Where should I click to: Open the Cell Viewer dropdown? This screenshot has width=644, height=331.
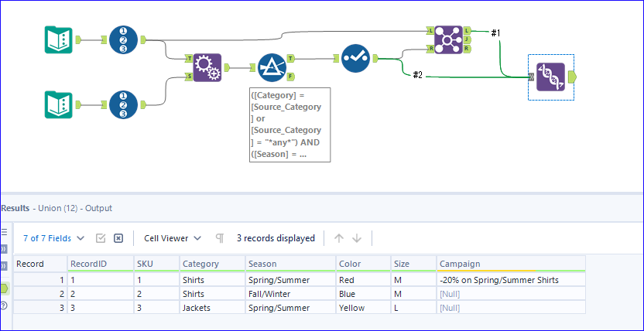click(173, 238)
